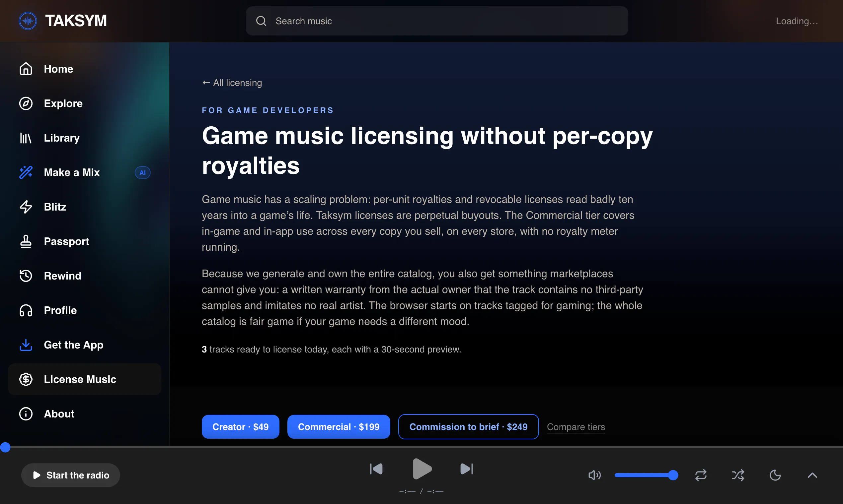The width and height of the screenshot is (843, 504).
Task: Open the Library section
Action: click(84, 138)
